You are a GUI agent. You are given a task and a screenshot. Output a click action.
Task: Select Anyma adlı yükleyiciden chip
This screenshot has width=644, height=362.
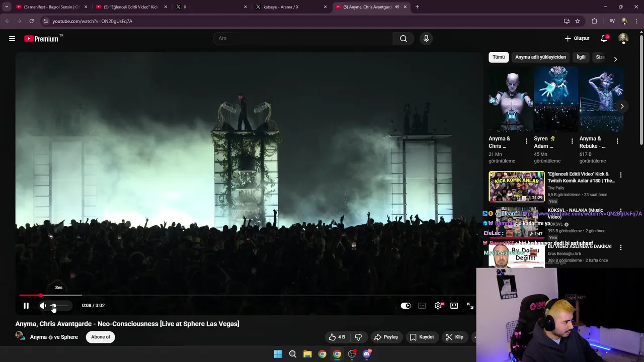[x=540, y=57]
